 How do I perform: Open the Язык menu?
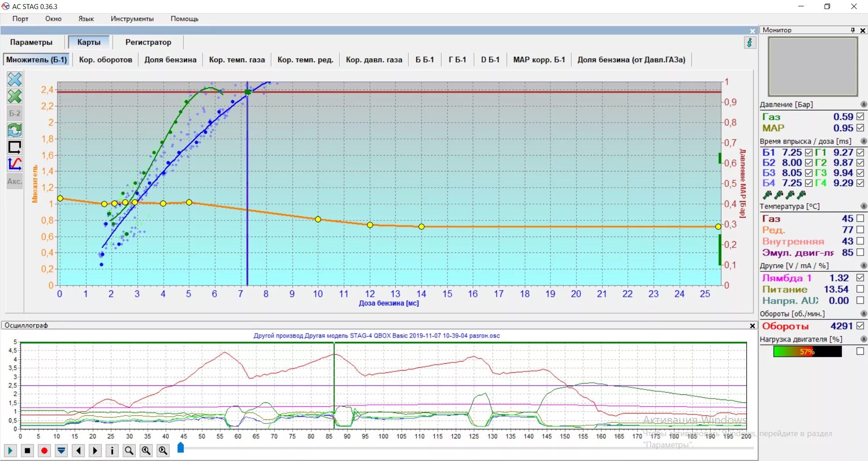point(86,19)
